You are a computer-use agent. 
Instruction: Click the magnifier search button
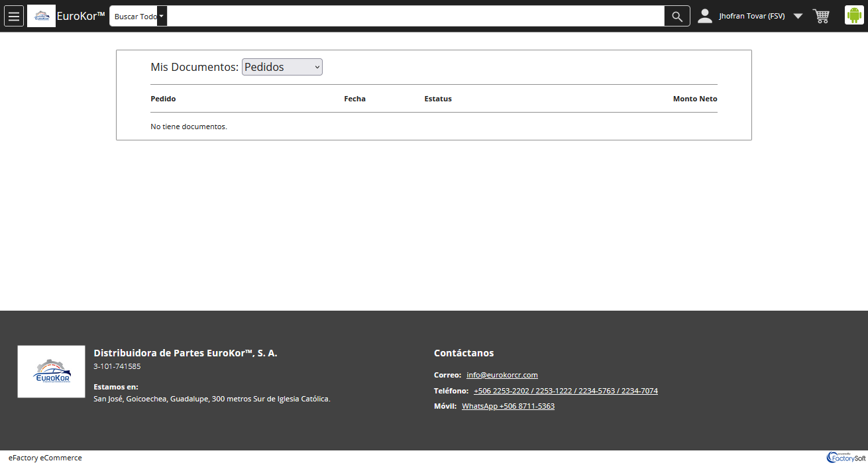(677, 16)
